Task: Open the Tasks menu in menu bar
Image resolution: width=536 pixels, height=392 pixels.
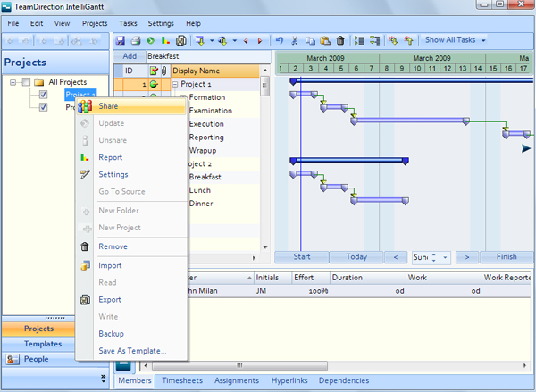Action: pyautogui.click(x=128, y=22)
